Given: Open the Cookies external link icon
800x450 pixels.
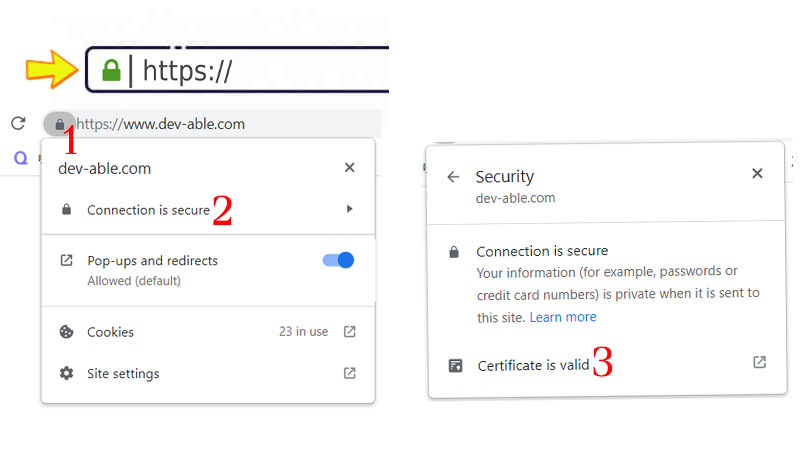Looking at the screenshot, I should tap(349, 332).
